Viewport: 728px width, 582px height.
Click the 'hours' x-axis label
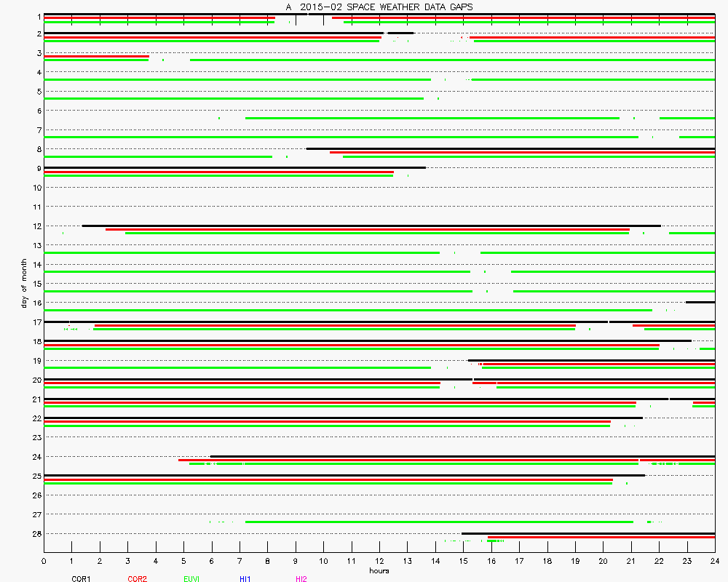point(379,570)
